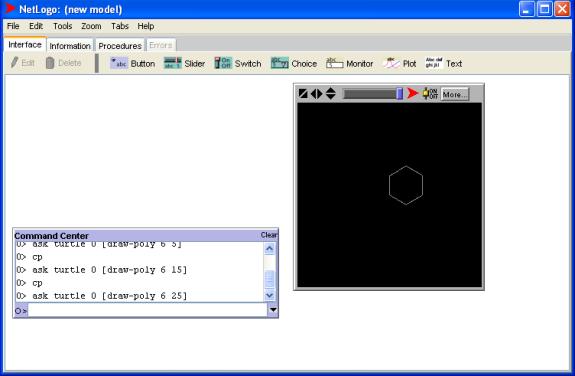Select the Switch widget tool
The image size is (575, 376).
[x=238, y=63]
